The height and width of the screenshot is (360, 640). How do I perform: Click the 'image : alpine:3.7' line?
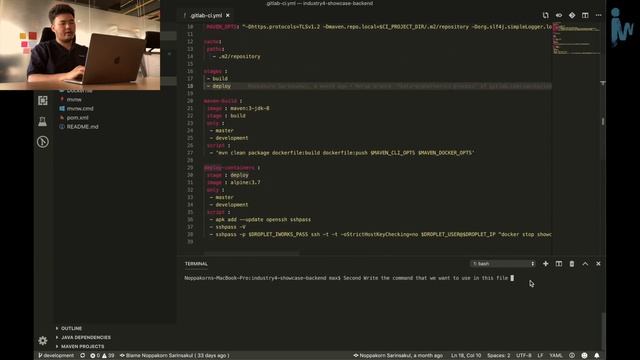233,182
